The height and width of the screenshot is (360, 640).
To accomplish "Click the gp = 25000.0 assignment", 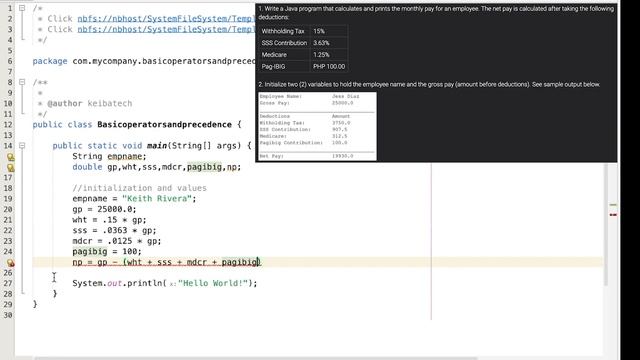I will [104, 209].
